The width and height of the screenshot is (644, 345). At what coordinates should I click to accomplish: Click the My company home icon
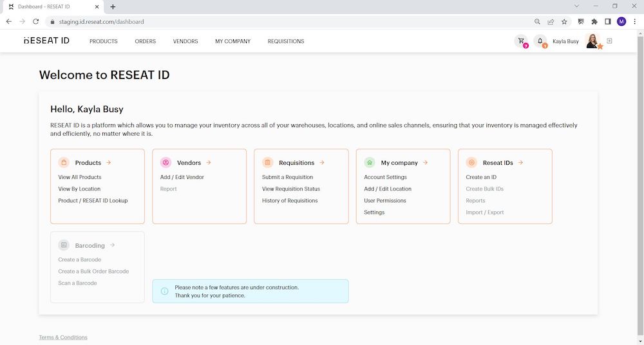click(x=370, y=162)
